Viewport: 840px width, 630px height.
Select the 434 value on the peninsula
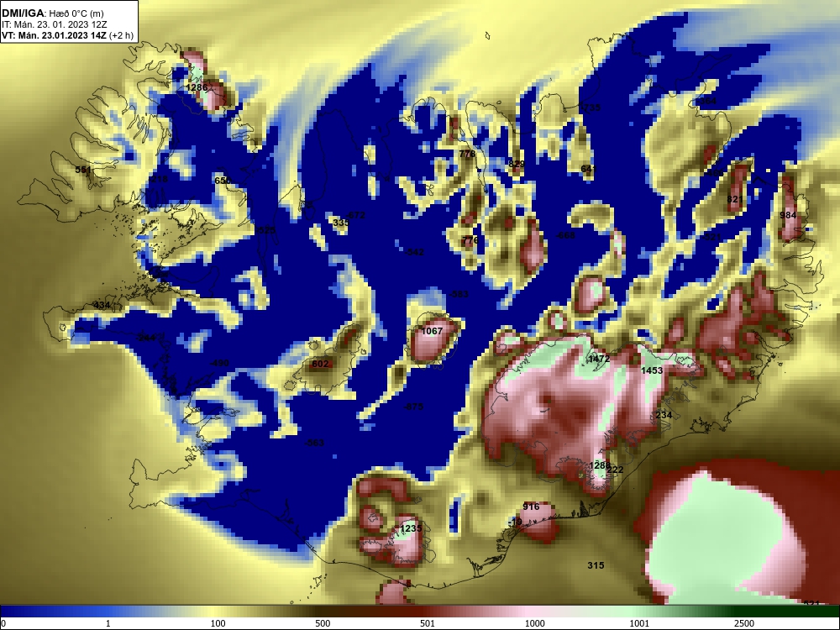(102, 306)
